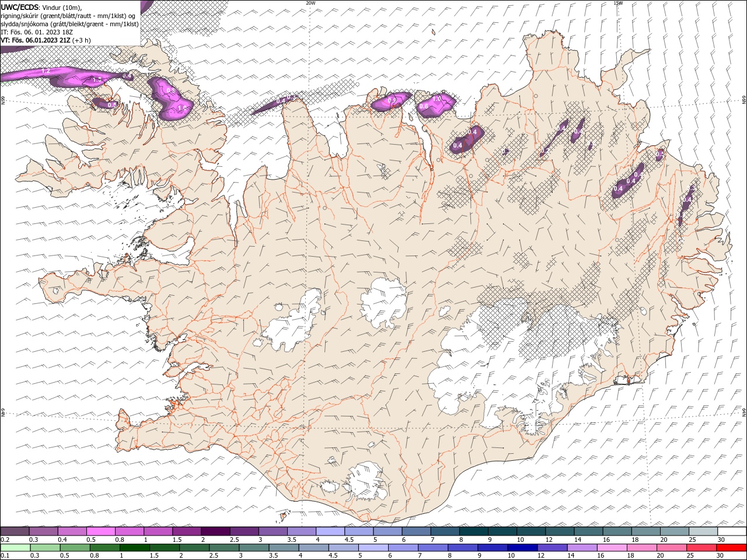Pick the bottom scale deep blue swatch at 10
The width and height of the screenshot is (747, 560).
click(522, 548)
